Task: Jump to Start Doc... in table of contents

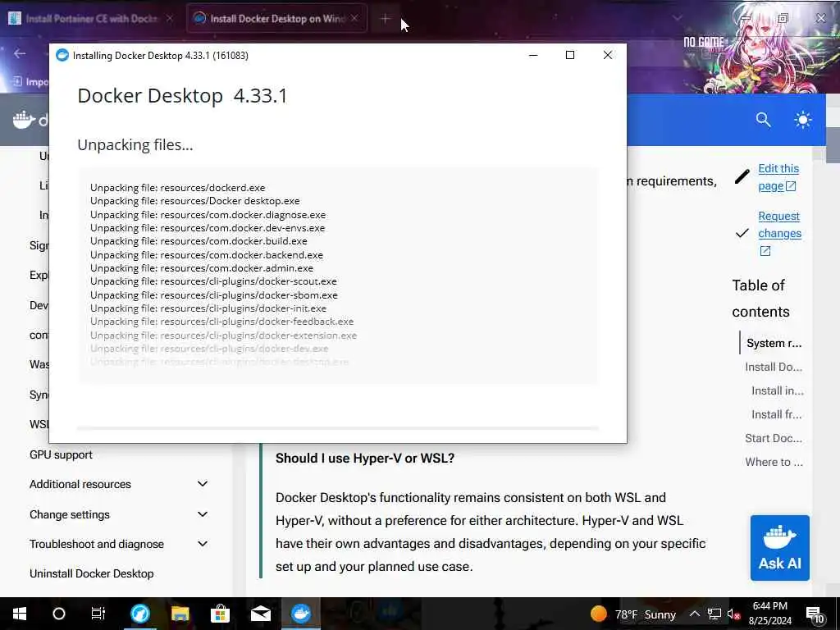Action: pyautogui.click(x=774, y=438)
